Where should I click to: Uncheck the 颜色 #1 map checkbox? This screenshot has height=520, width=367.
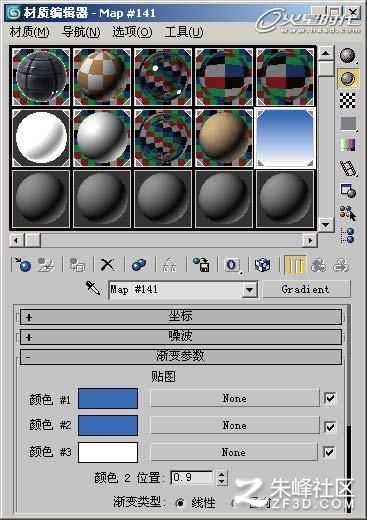click(330, 398)
